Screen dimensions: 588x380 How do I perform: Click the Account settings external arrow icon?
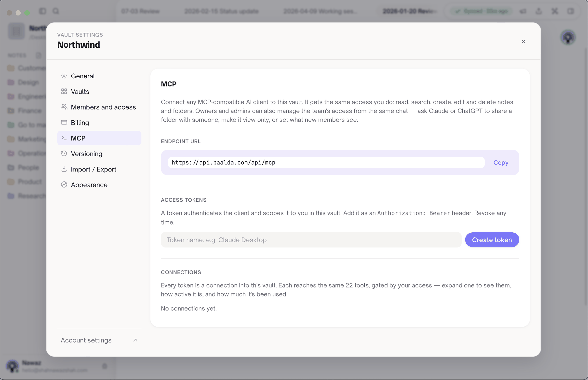135,340
